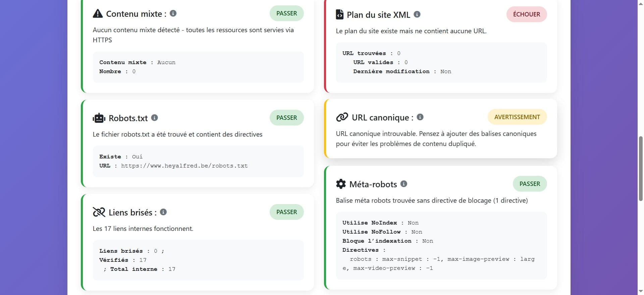Click the gear icon beside Méta-robots
Screen dimensions: 644x295
341,184
